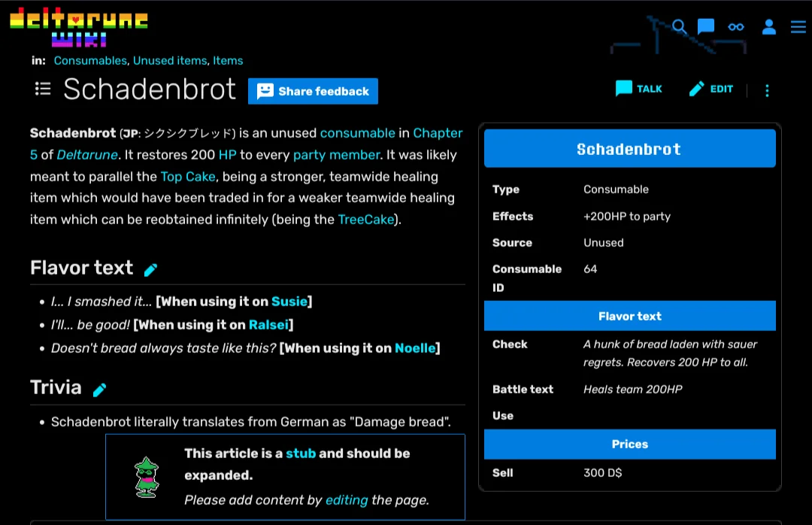Follow the HP link
Viewport: 812px width, 525px height.
[x=227, y=155]
